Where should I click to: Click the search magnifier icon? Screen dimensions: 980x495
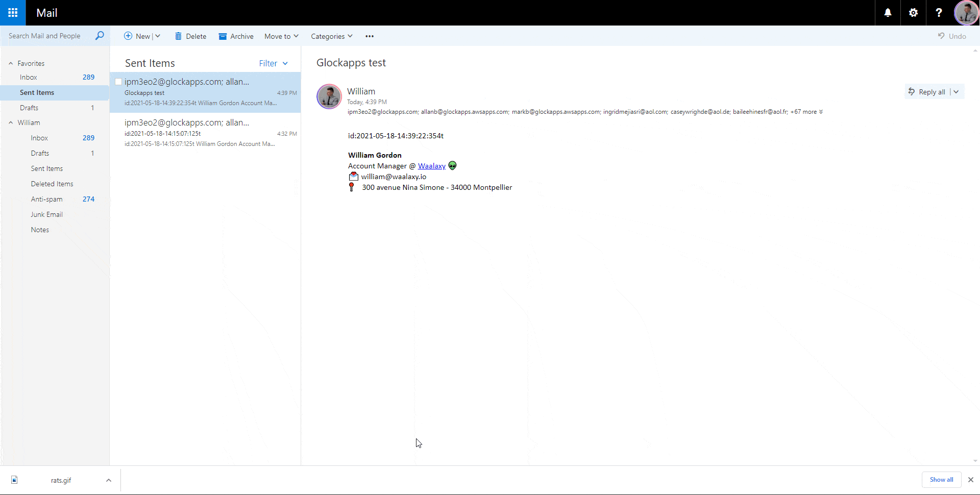pyautogui.click(x=100, y=36)
